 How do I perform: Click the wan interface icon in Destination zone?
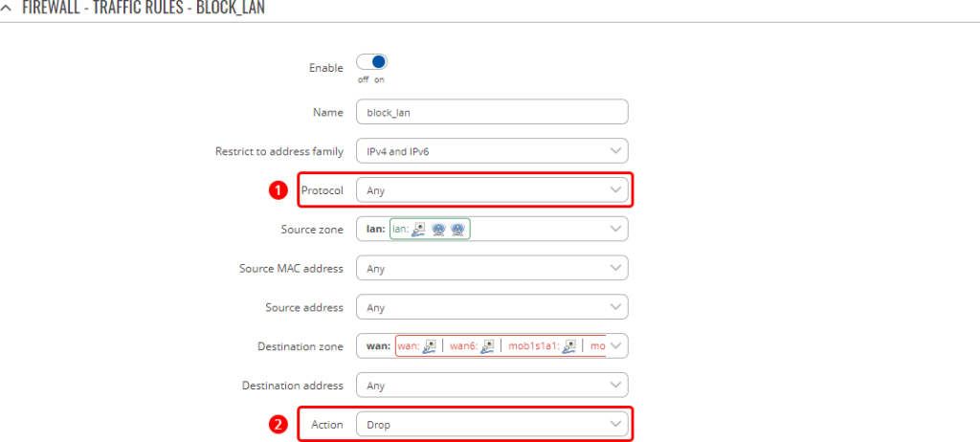click(430, 345)
